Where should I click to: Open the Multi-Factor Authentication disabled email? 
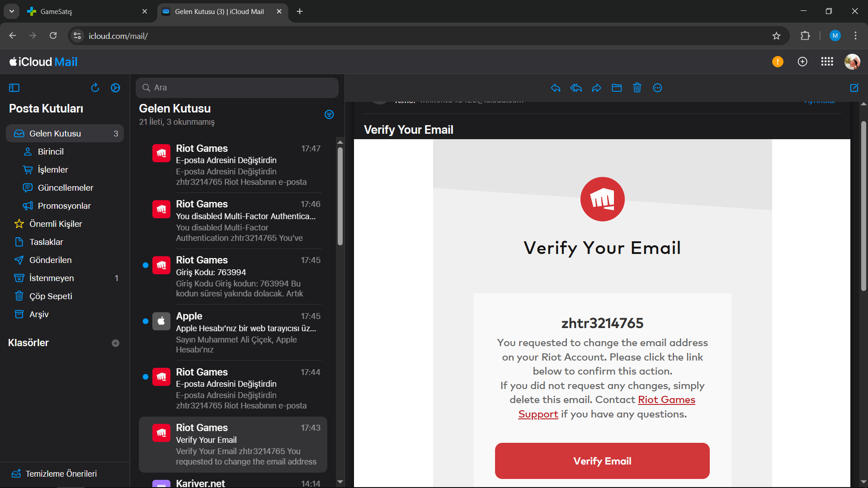pyautogui.click(x=233, y=221)
